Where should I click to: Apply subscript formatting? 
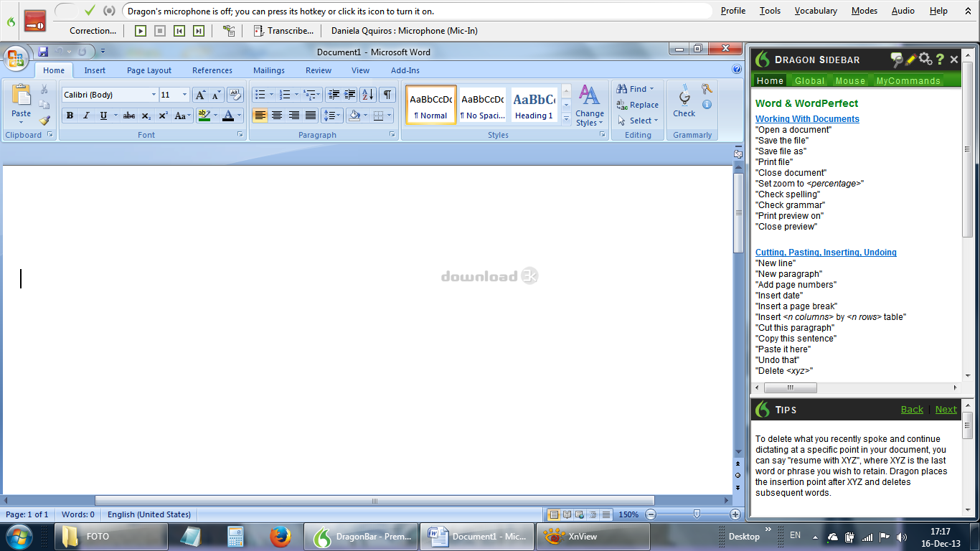click(146, 116)
